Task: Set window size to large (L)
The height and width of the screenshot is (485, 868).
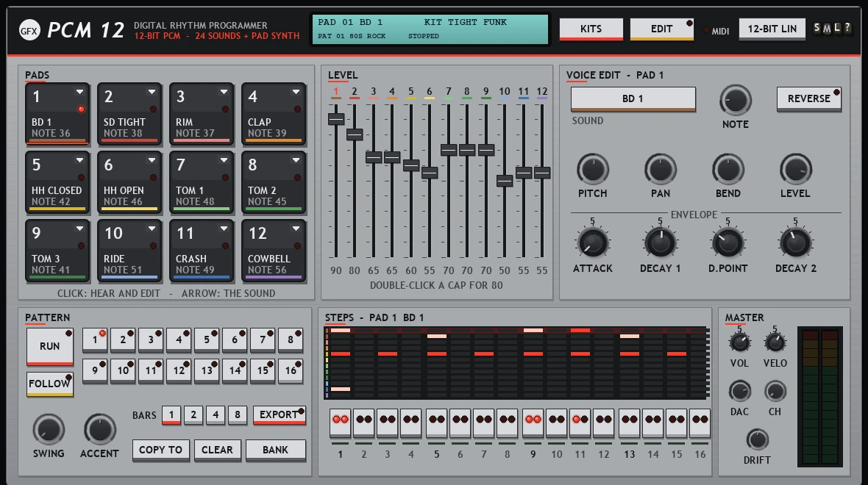Action: [837, 28]
